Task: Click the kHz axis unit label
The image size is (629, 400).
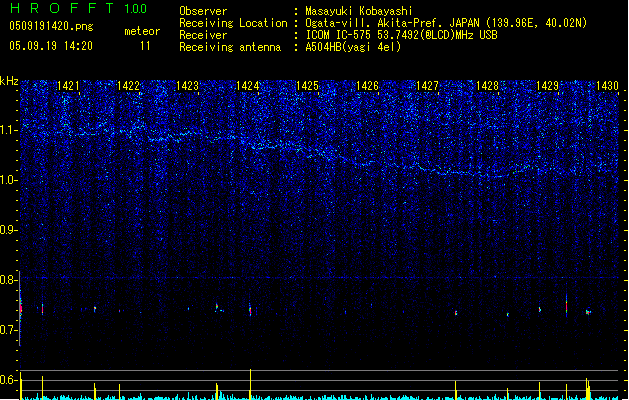Action: click(x=9, y=81)
